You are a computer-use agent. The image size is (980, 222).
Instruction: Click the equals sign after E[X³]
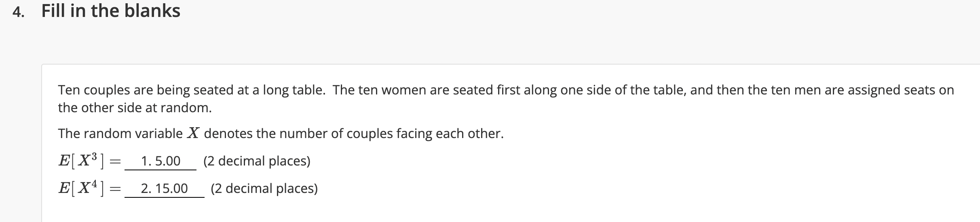(116, 161)
